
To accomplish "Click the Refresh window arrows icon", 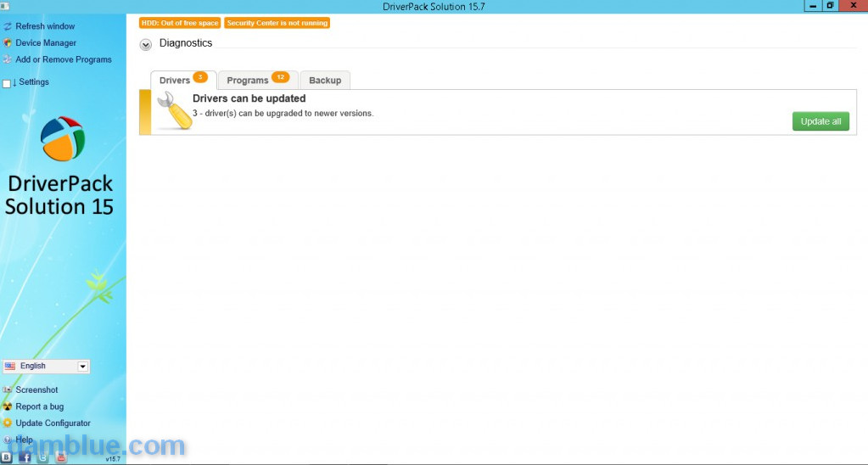I will (x=7, y=26).
